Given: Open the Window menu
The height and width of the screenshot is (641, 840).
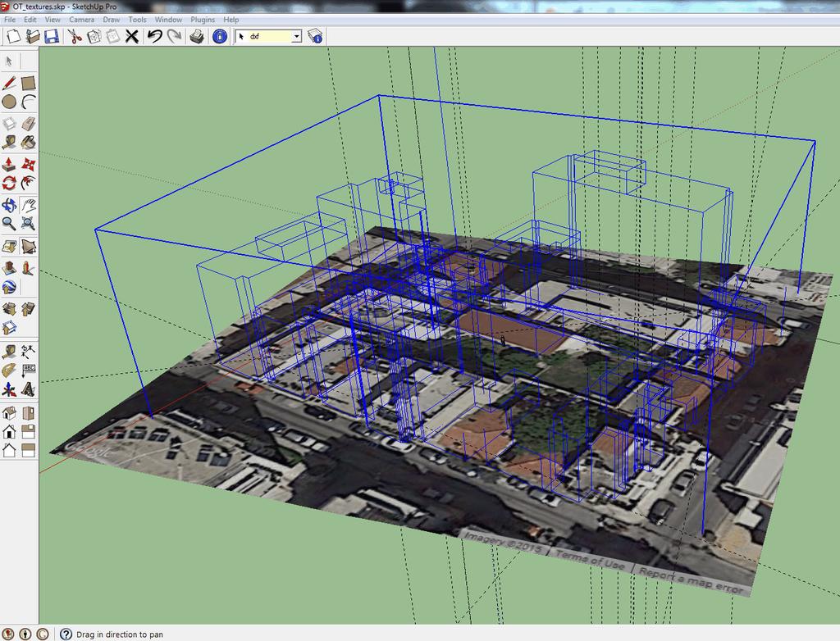Looking at the screenshot, I should (x=168, y=20).
